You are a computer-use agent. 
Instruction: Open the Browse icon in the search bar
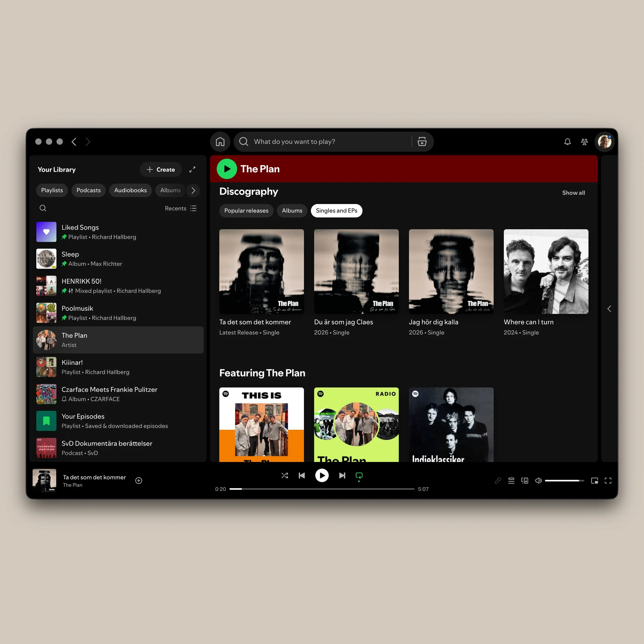(x=422, y=142)
